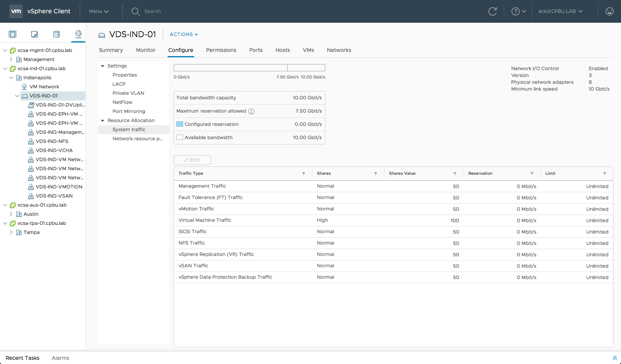The image size is (621, 364).
Task: Click the vm logo in header
Action: pos(16,11)
